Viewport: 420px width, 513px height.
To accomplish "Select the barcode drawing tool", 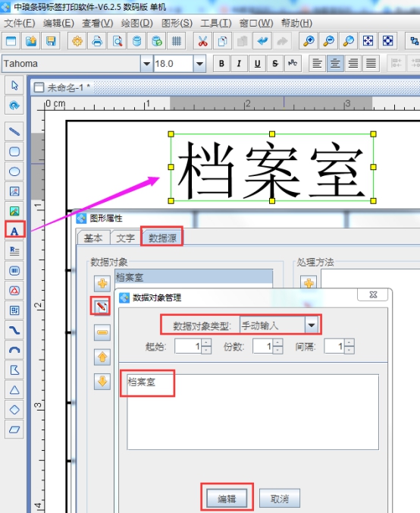I will pos(14,271).
